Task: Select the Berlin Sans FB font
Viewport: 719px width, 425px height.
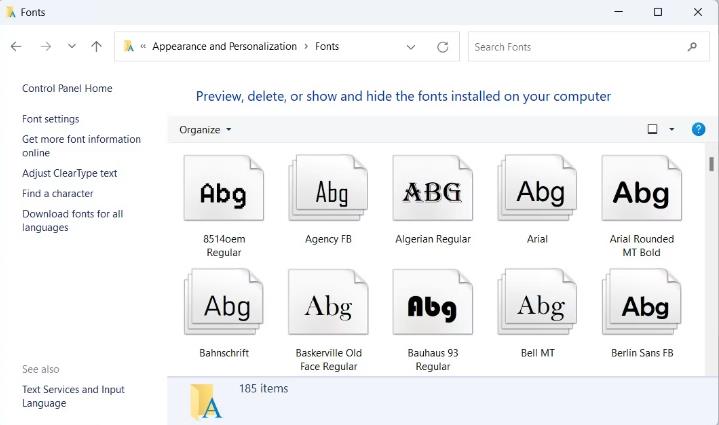Action: pos(641,304)
